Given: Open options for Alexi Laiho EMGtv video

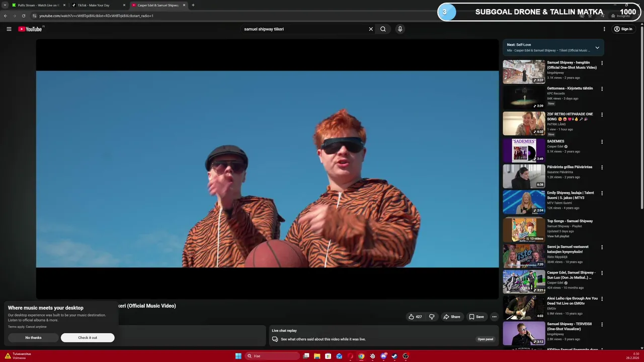Looking at the screenshot, I should [602, 299].
